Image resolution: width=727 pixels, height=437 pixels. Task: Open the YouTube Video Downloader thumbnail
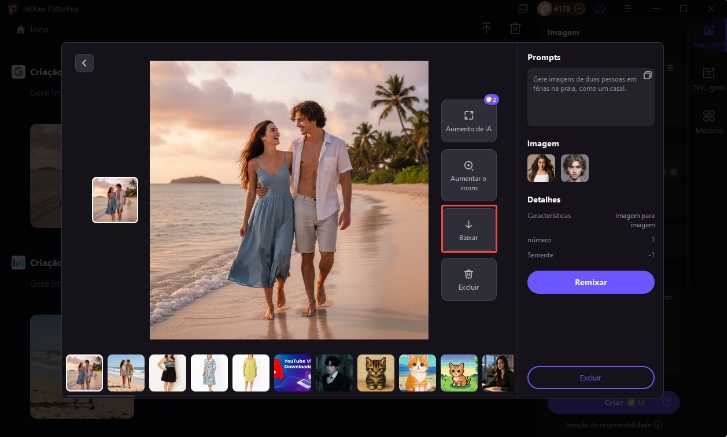pyautogui.click(x=292, y=372)
